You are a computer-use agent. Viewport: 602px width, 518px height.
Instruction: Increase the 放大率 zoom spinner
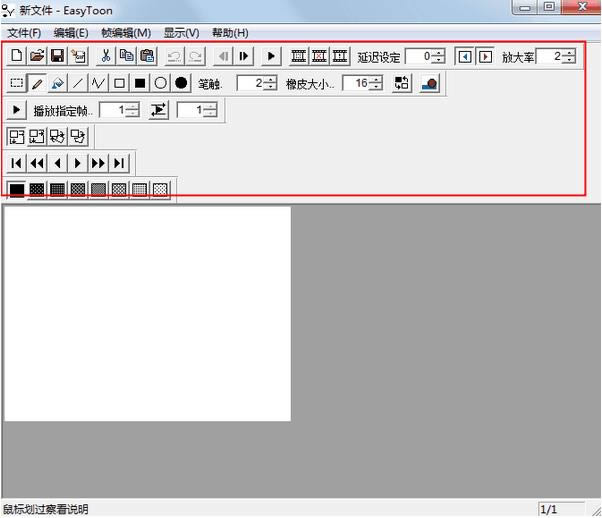click(569, 53)
